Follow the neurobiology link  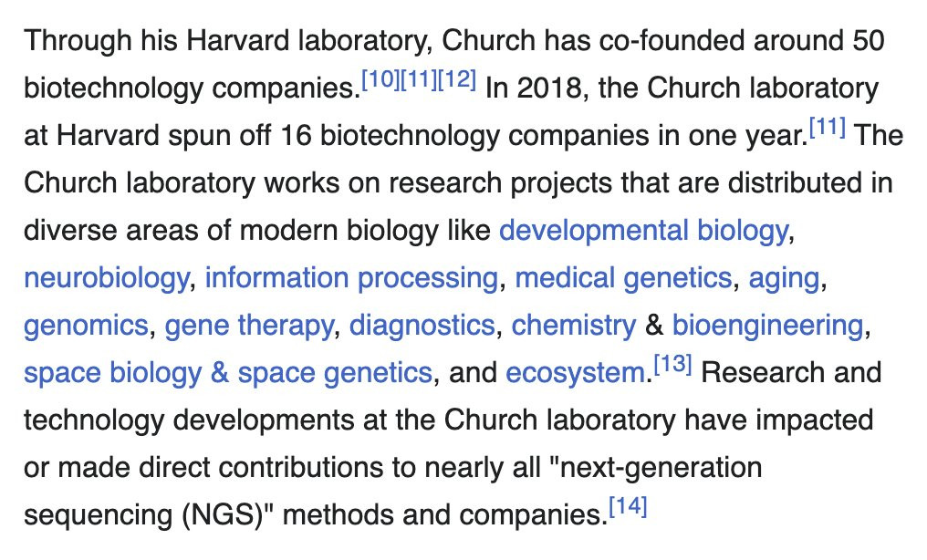coord(107,278)
